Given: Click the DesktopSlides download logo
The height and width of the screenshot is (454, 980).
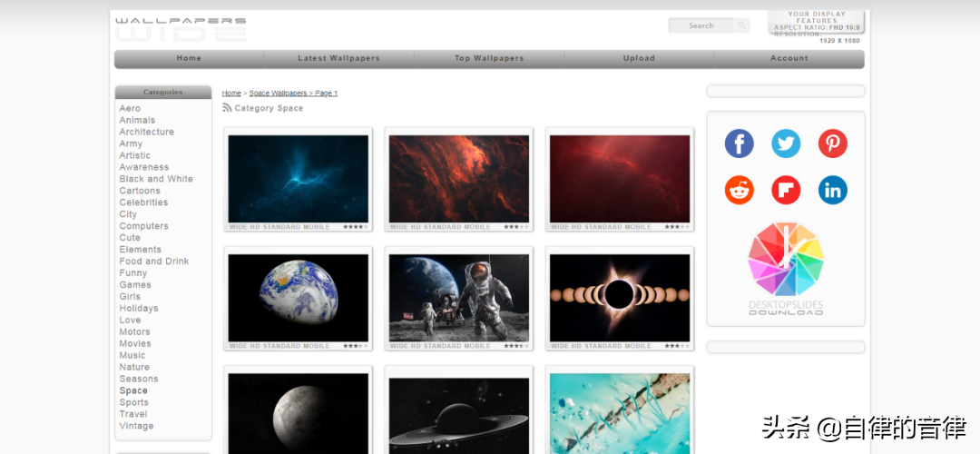Looking at the screenshot, I should point(786,268).
